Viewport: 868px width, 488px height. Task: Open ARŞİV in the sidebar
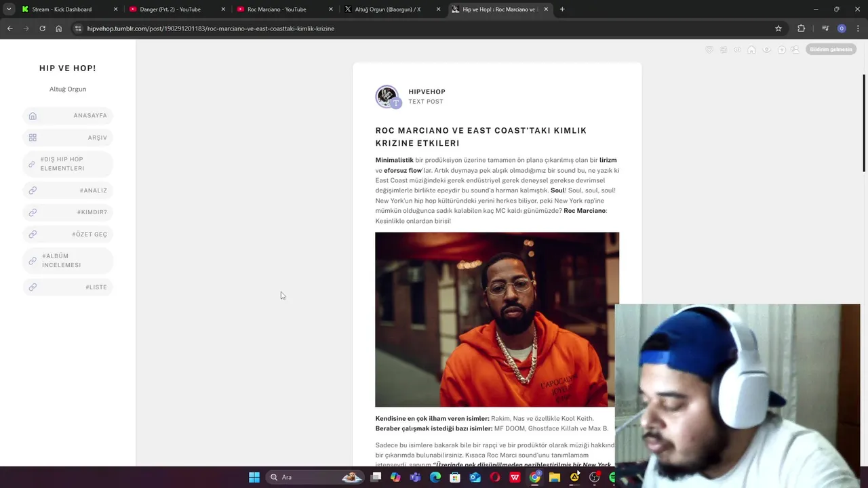(x=68, y=138)
